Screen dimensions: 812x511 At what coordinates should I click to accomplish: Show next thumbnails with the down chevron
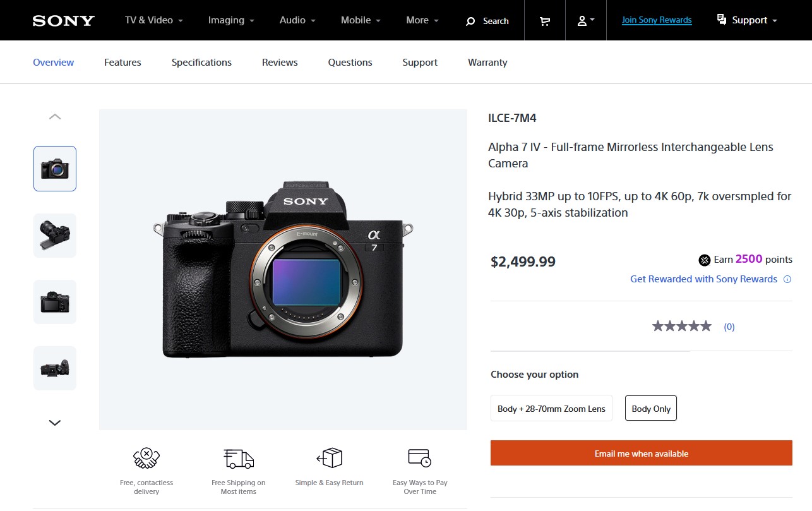coord(55,423)
